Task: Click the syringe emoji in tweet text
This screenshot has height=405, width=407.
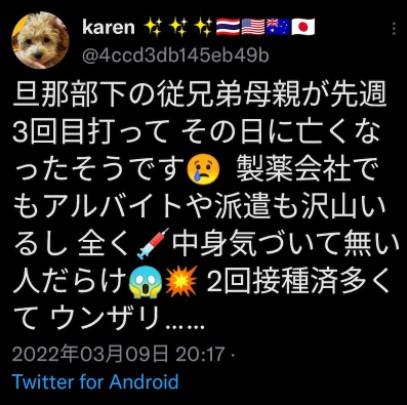Action: (153, 244)
